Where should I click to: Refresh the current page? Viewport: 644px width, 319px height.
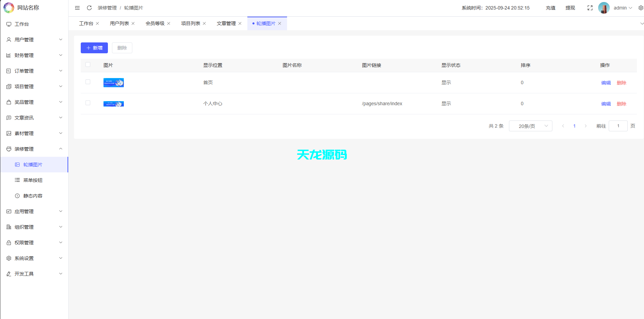click(89, 7)
